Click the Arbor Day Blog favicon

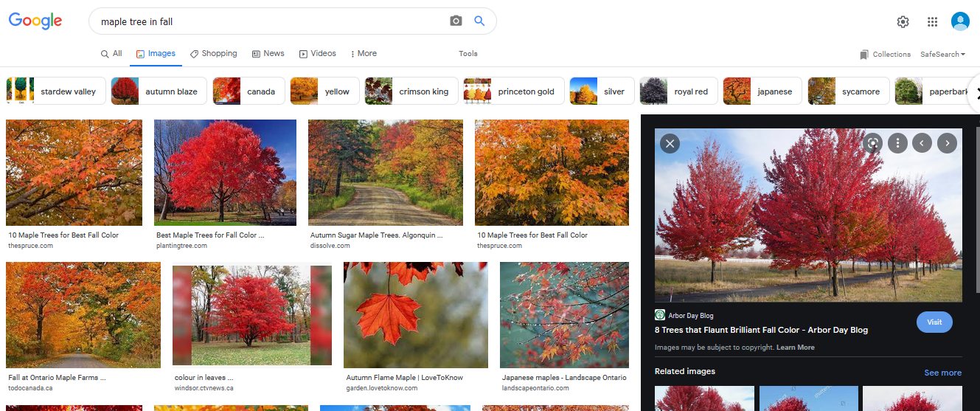pyautogui.click(x=660, y=315)
